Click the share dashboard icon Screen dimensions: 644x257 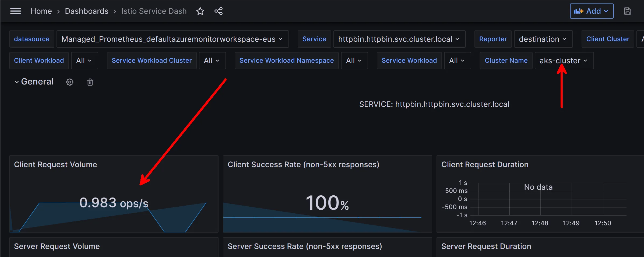[218, 11]
